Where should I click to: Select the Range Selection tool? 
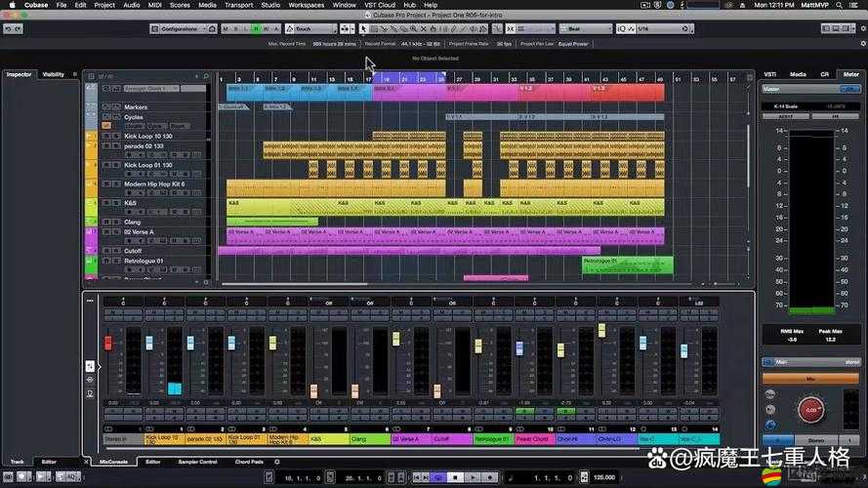374,28
